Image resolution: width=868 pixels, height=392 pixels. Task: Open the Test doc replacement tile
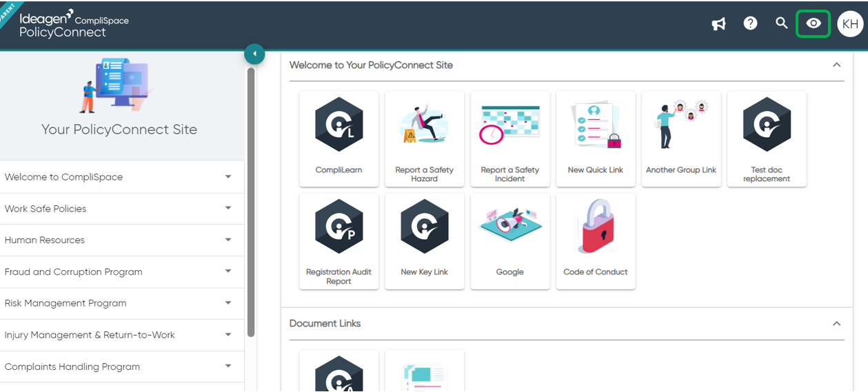point(766,138)
